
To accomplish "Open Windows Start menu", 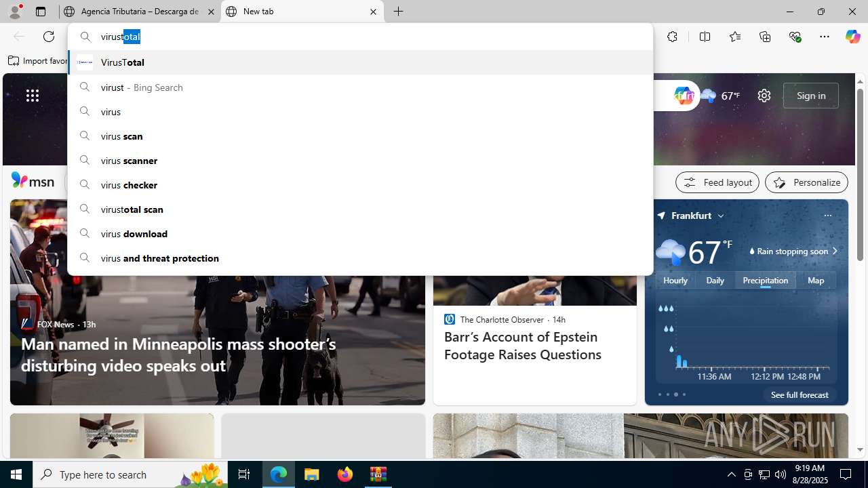I will click(x=16, y=474).
